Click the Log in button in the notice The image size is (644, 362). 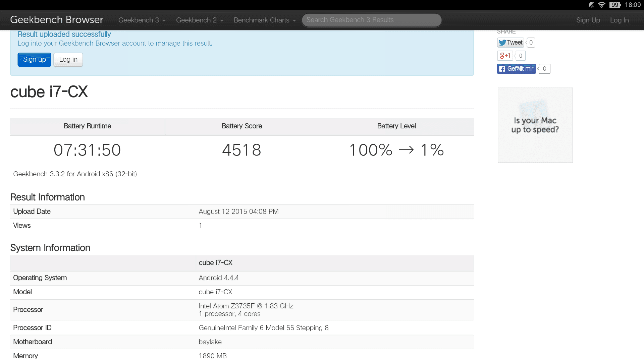click(68, 60)
